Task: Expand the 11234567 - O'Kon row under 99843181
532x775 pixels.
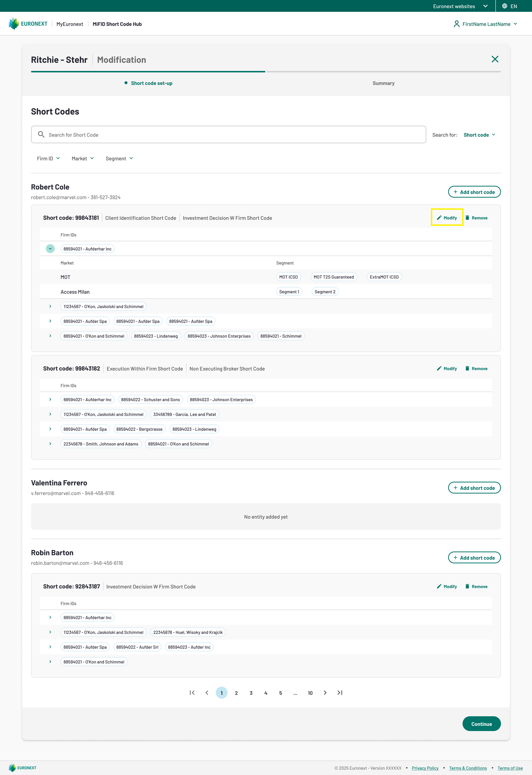Action: [50, 306]
